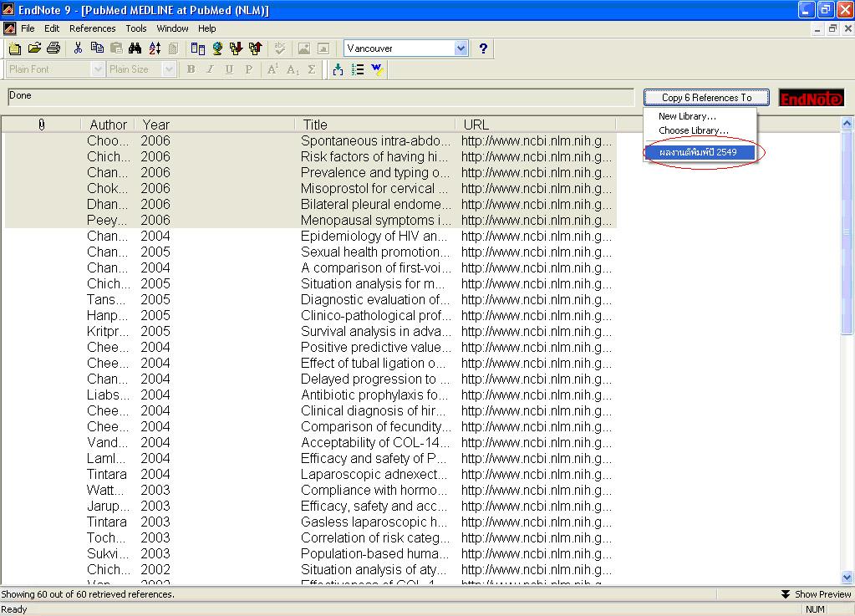
Task: Click the show library window icon
Action: pyautogui.click(x=198, y=48)
